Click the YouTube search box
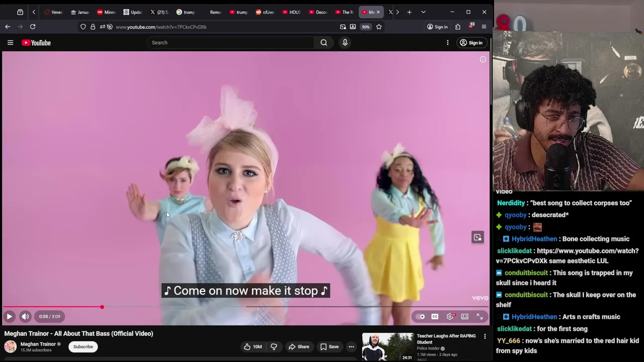 [x=230, y=43]
